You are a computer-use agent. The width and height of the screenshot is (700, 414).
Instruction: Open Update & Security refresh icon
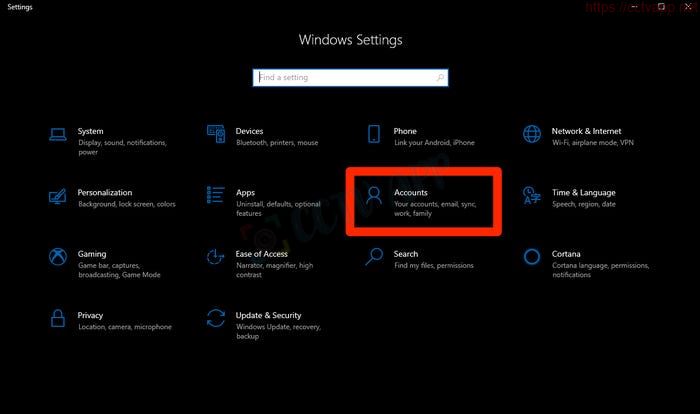pyautogui.click(x=215, y=318)
